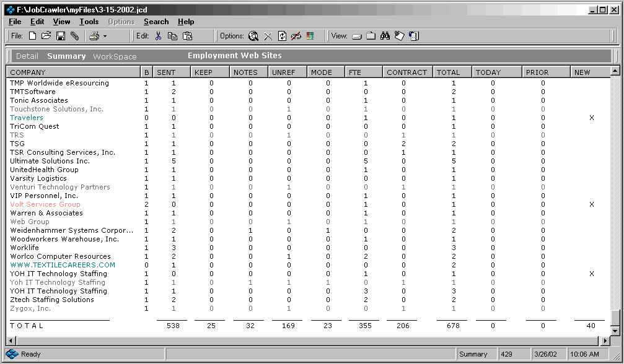Click the NOTES column header
Image resolution: width=624 pixels, height=364 pixels.
pyautogui.click(x=249, y=72)
